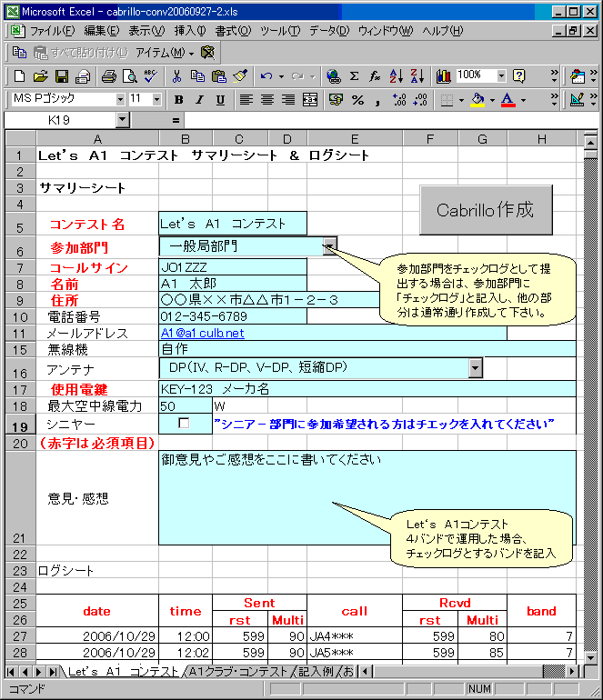Save the workbook with the floppy icon
603x700 pixels.
point(62,76)
